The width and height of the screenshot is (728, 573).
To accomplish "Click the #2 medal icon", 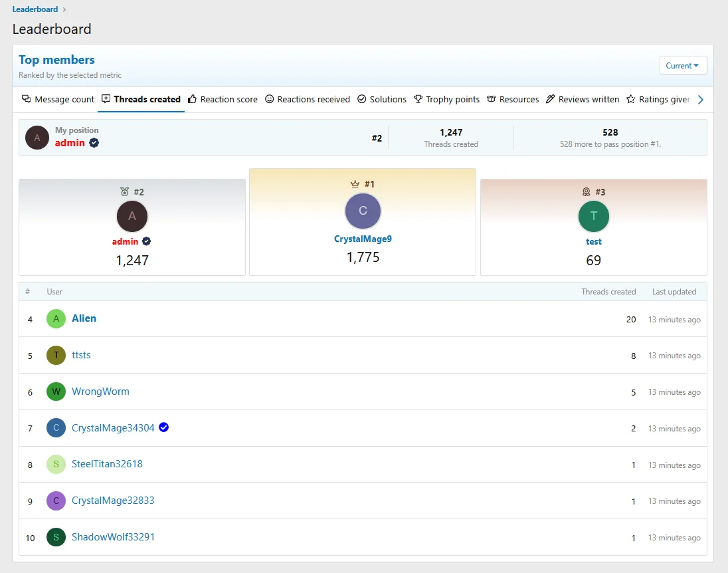I will pos(124,192).
